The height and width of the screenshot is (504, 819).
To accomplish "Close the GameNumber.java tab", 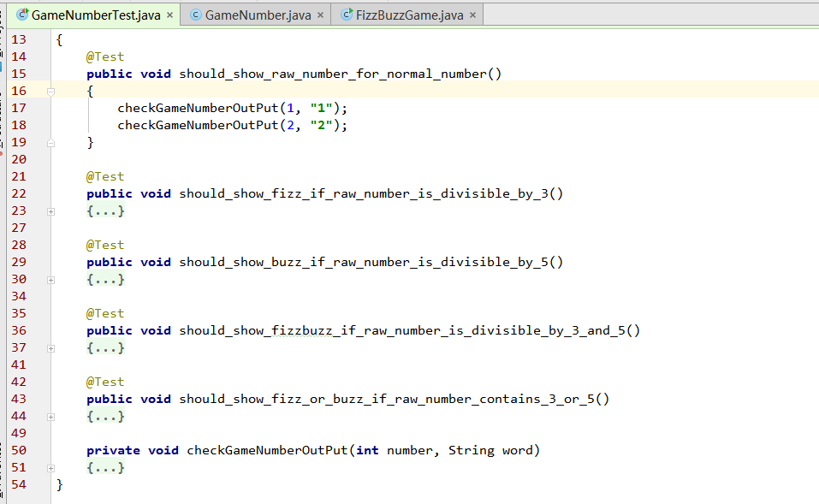I will pos(321,15).
